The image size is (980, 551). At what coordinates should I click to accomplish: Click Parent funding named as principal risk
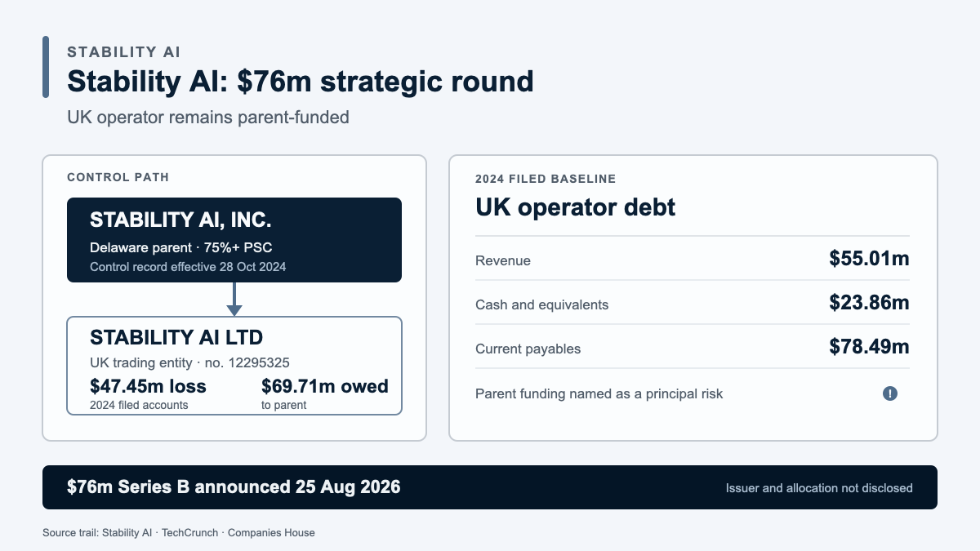point(599,393)
